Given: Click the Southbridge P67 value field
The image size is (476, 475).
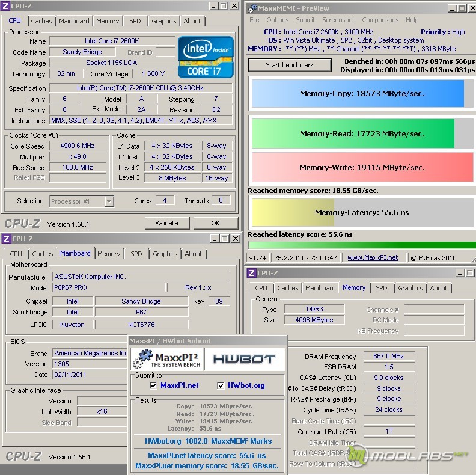Looking at the screenshot, I should 141,312.
